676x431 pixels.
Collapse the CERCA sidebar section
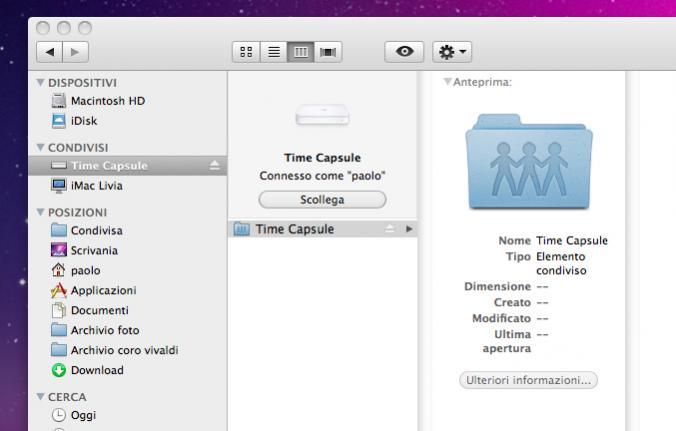point(41,397)
